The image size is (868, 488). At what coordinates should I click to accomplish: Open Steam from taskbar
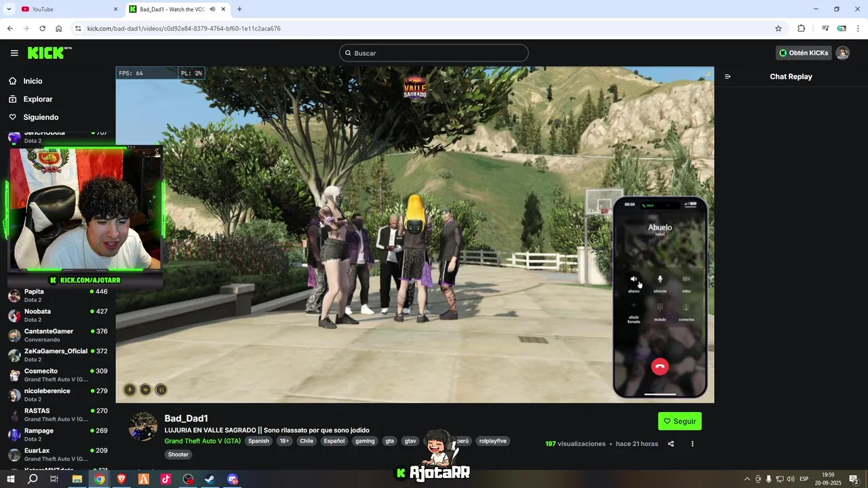210,479
